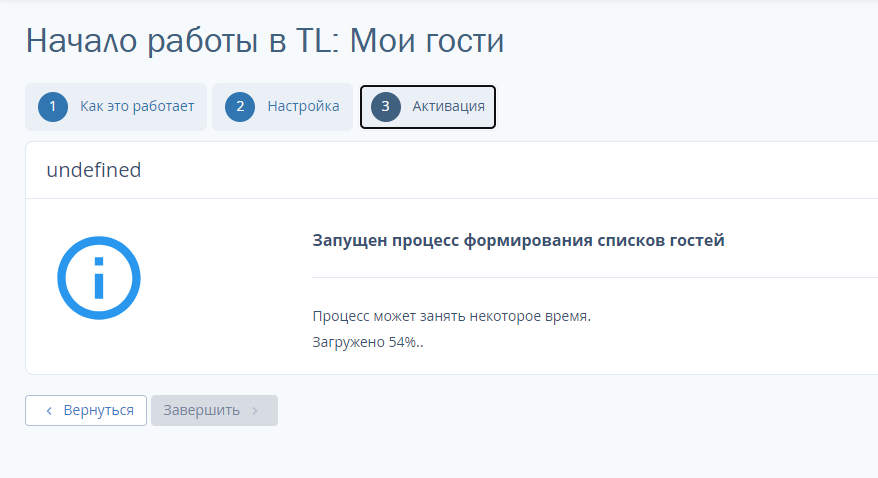This screenshot has height=478, width=878.
Task: Go back with the 'Вернуться' button
Action: [x=86, y=410]
